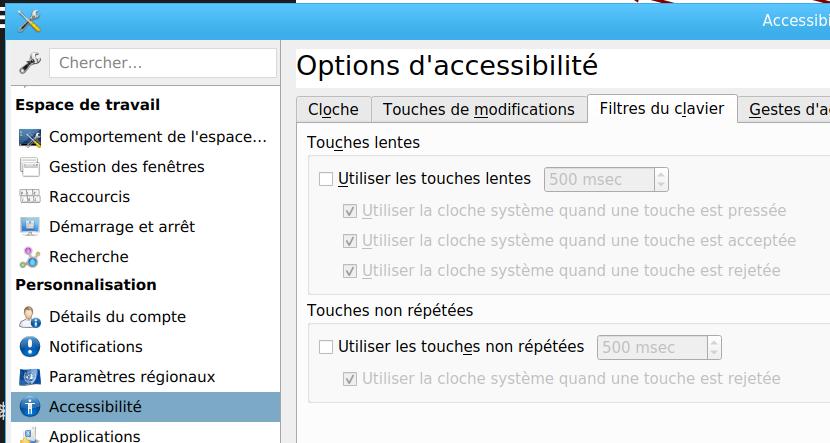Select Gestion des fenêtres icon
830x443 pixels.
[x=30, y=167]
